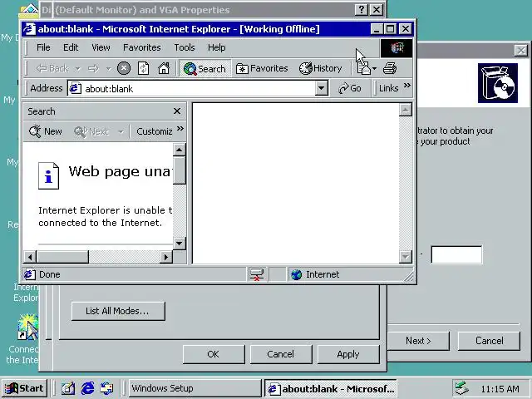
Task: Click Cancel in VGA Properties dialog
Action: click(281, 354)
